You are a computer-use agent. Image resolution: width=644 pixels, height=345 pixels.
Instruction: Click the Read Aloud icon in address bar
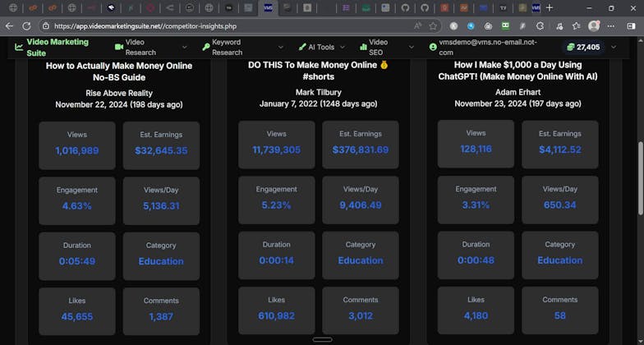point(418,25)
